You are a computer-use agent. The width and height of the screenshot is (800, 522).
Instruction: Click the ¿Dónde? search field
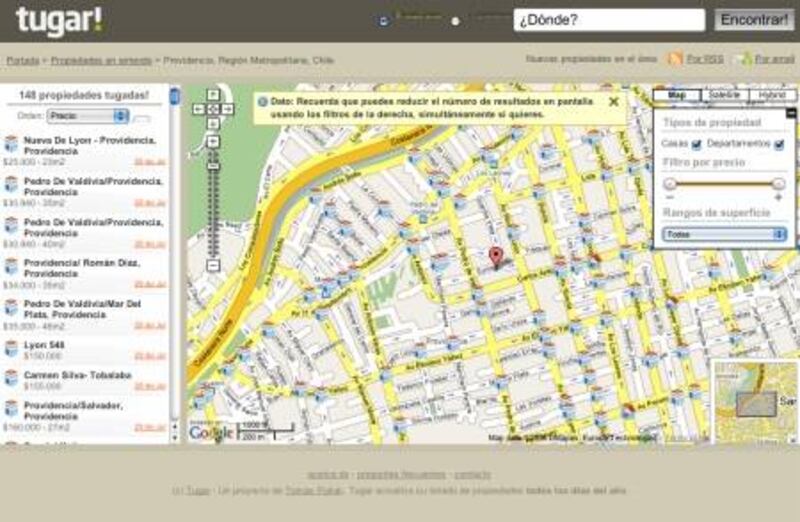pyautogui.click(x=610, y=20)
